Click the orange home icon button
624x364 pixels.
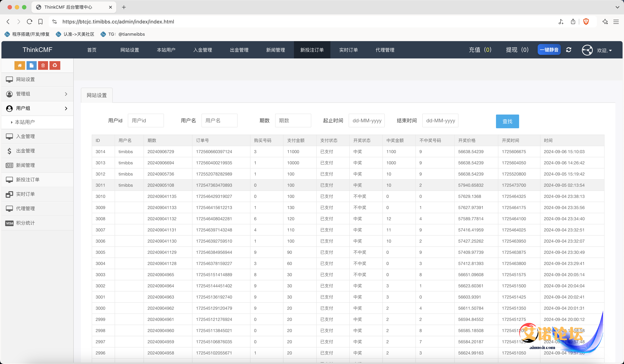point(19,65)
